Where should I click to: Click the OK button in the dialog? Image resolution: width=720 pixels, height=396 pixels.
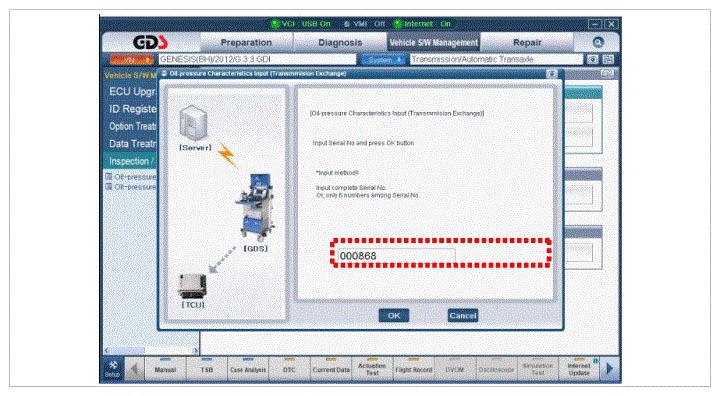pos(394,316)
